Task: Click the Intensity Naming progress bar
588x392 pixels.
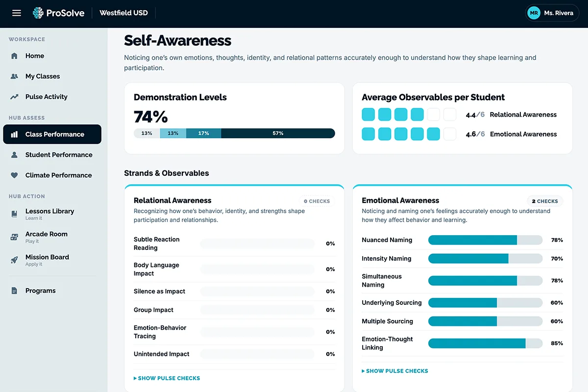Action: [x=485, y=259]
